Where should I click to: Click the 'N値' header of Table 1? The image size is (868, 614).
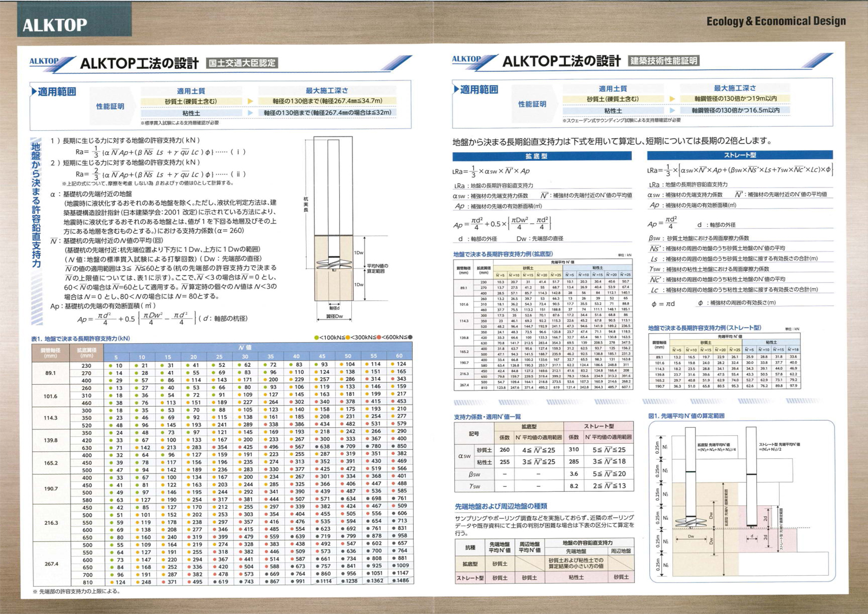pos(245,348)
